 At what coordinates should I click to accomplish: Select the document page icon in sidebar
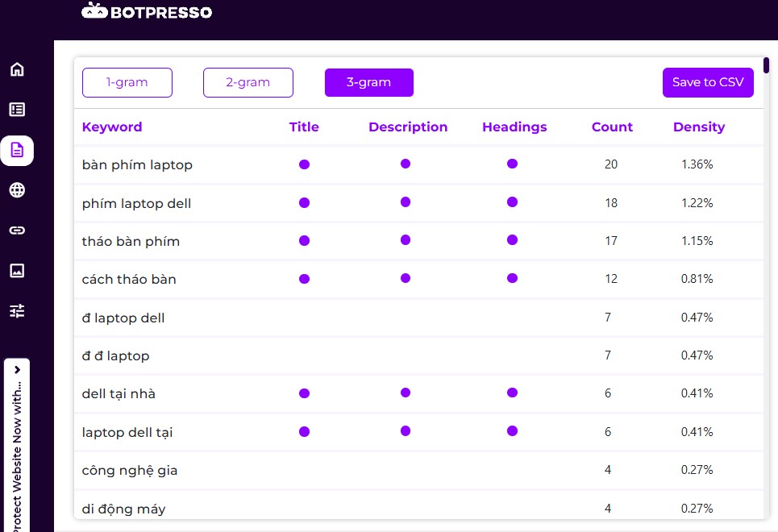[x=17, y=150]
